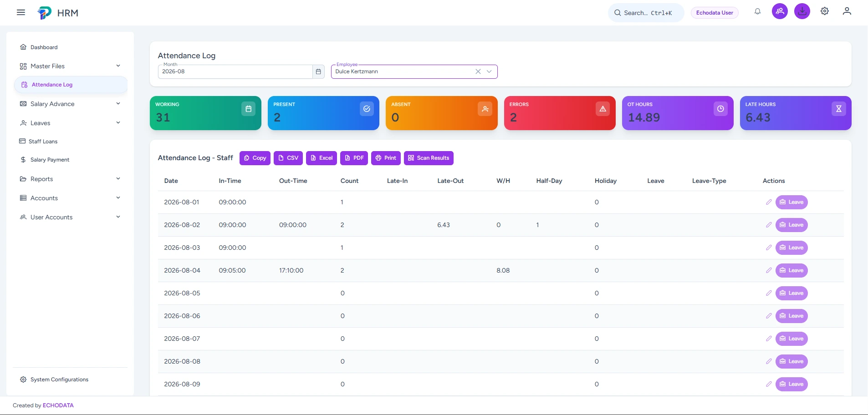The width and height of the screenshot is (868, 415).
Task: Click the Scan Results button
Action: point(429,158)
